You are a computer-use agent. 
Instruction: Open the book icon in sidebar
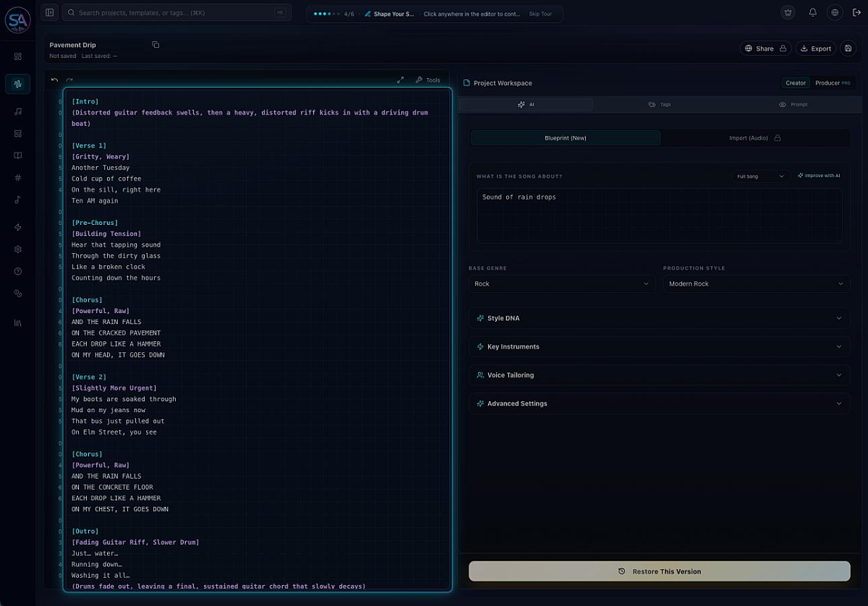coord(18,156)
